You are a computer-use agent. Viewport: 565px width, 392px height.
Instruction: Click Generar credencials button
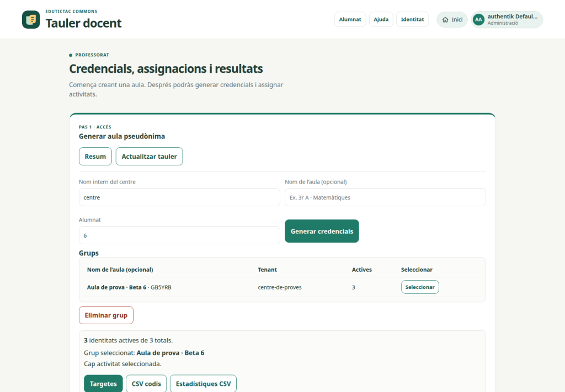[x=322, y=231]
